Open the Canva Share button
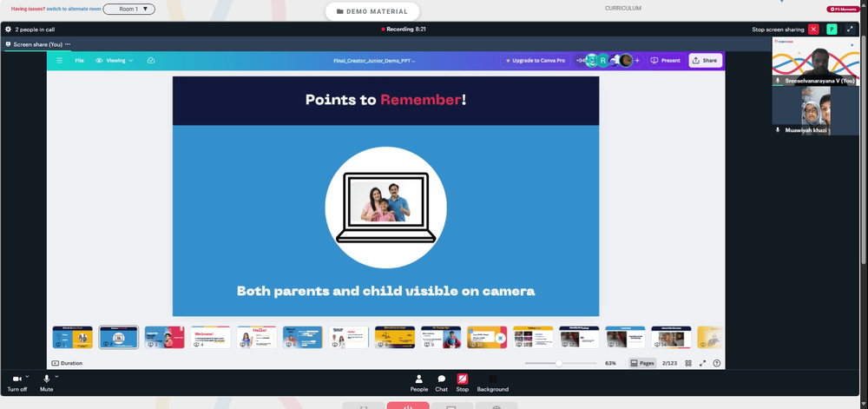 (x=705, y=60)
